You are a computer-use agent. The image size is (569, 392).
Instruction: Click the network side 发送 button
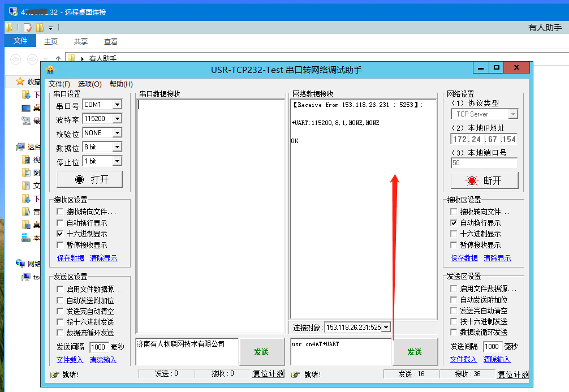point(416,352)
